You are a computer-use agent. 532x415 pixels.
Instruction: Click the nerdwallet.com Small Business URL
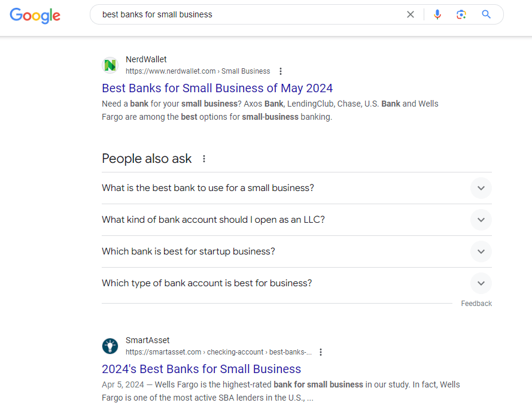coord(198,71)
